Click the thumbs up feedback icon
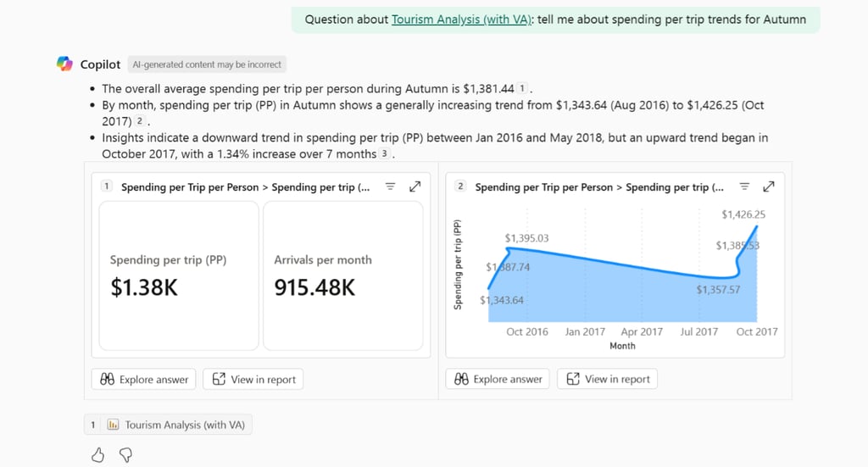 (97, 455)
